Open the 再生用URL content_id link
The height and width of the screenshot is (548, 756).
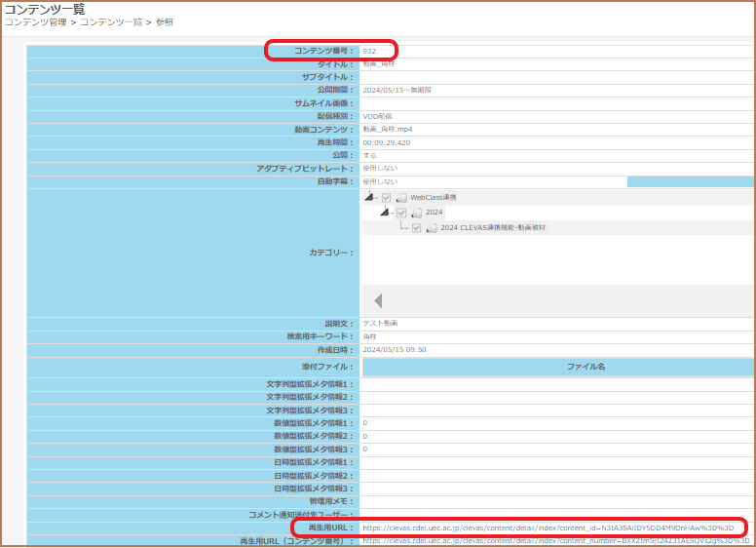(548, 528)
